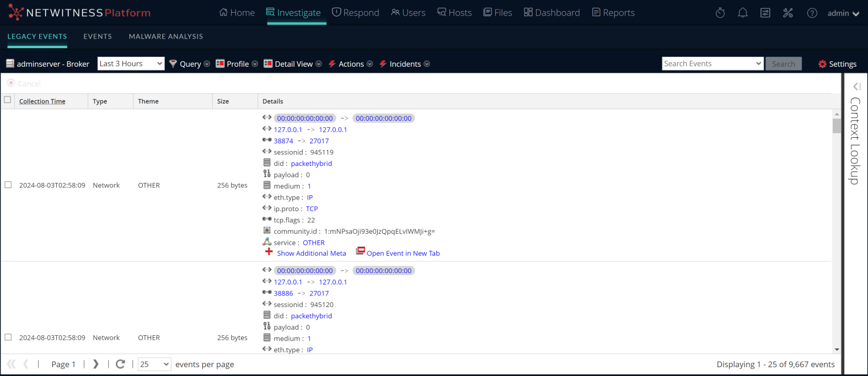
Task: Click the port 38886 link in second event
Action: pos(283,293)
